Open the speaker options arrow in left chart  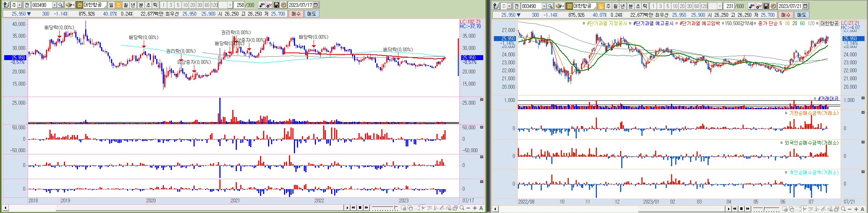[x=74, y=5]
